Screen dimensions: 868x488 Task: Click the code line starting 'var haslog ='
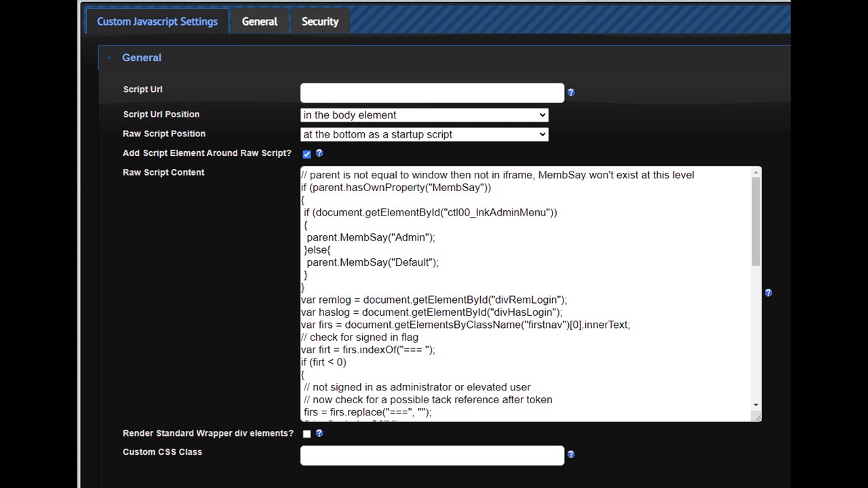(432, 312)
